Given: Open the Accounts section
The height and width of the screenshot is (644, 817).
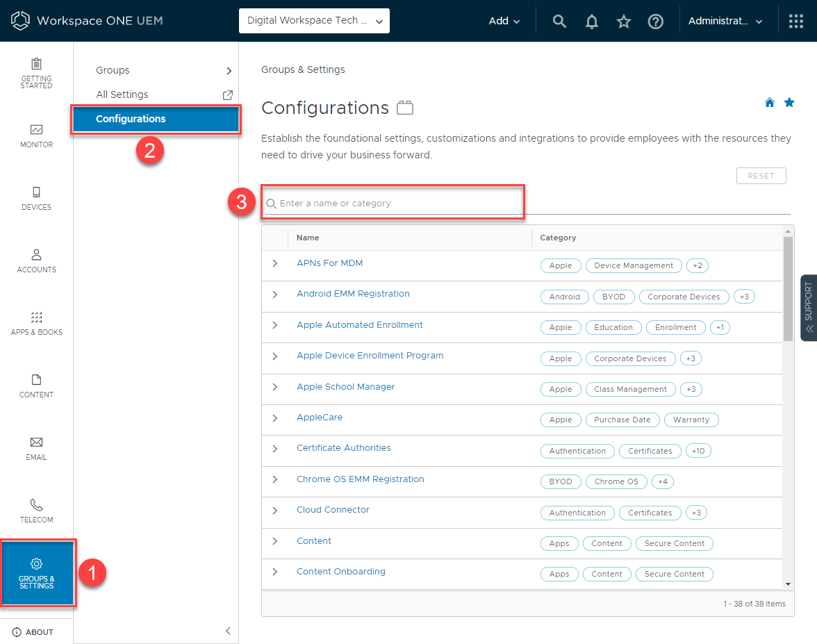Looking at the screenshot, I should pyautogui.click(x=36, y=261).
